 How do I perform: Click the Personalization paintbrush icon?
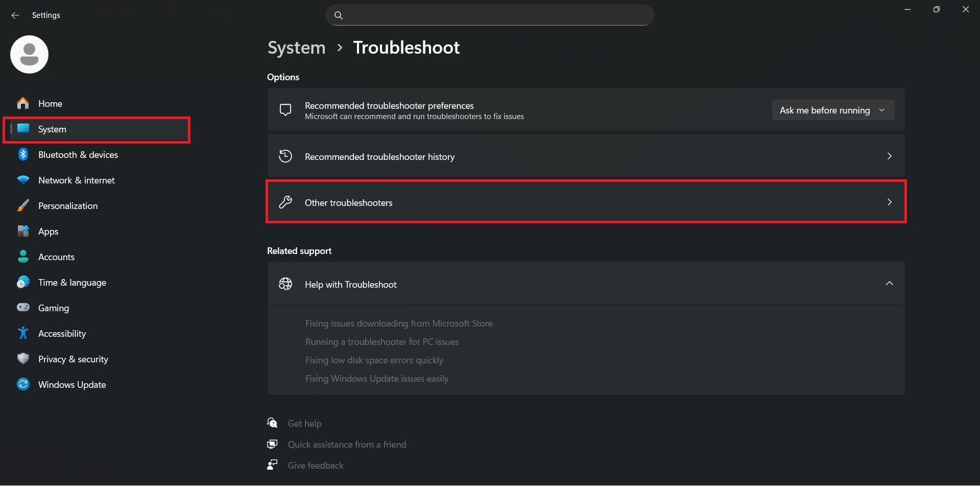pos(23,205)
